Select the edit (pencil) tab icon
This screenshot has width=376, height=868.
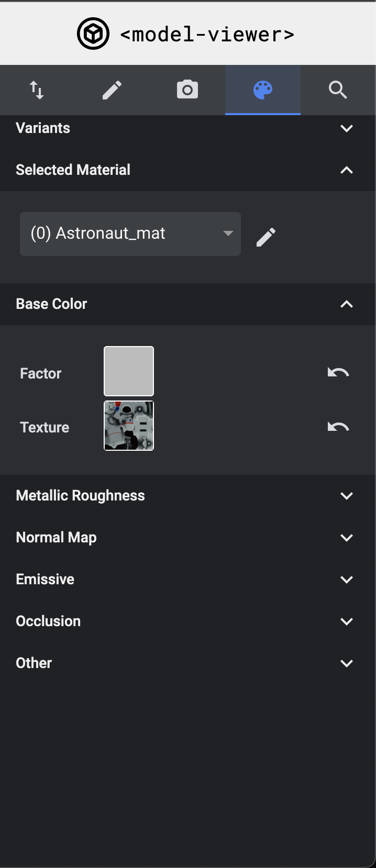point(112,90)
